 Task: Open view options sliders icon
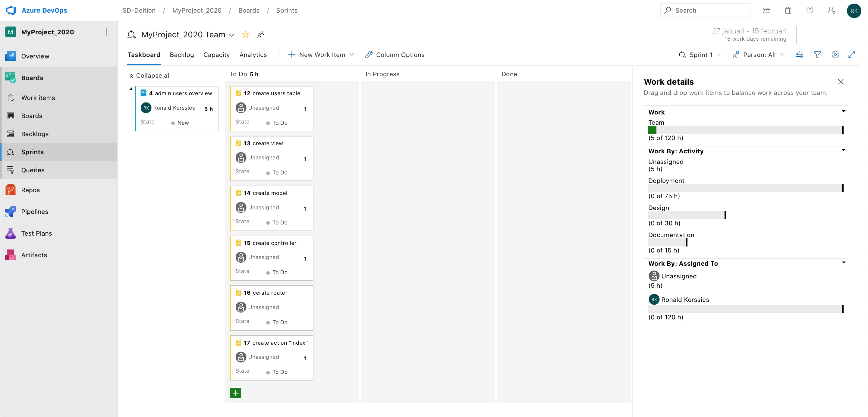coord(799,55)
